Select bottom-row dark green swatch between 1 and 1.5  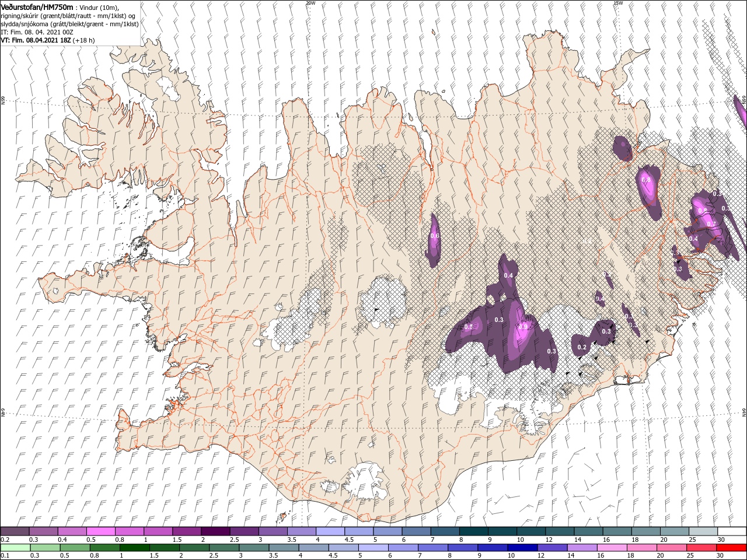pyautogui.click(x=135, y=548)
